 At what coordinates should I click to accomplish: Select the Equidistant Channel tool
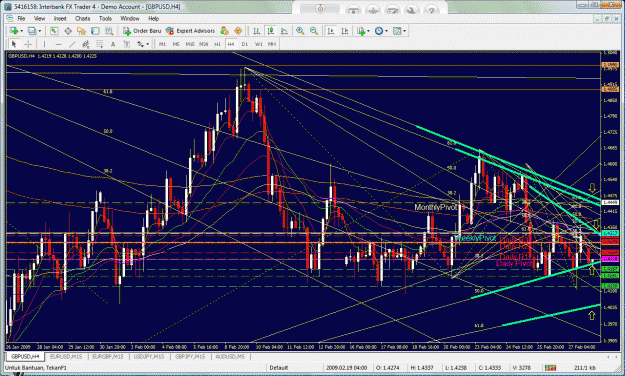point(86,44)
